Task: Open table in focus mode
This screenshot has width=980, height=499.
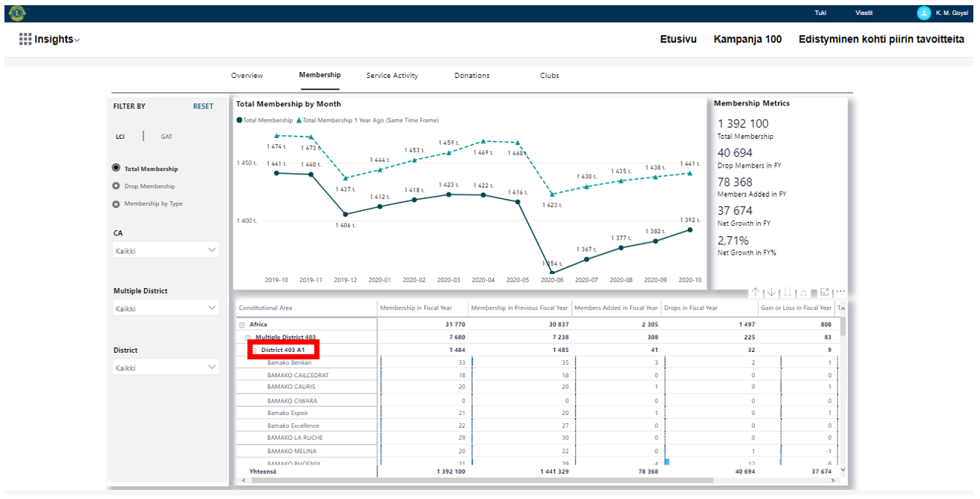Action: pyautogui.click(x=825, y=292)
